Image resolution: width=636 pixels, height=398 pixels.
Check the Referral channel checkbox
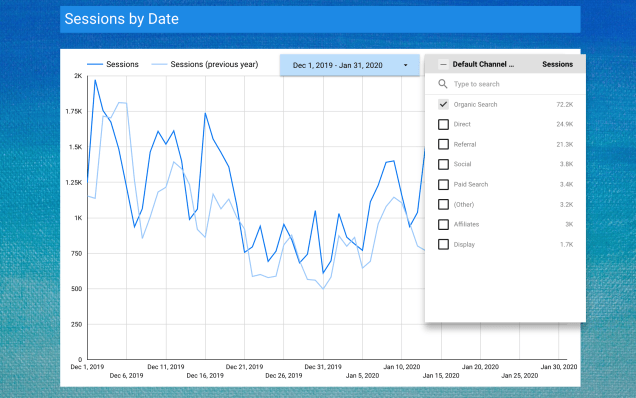[443, 144]
